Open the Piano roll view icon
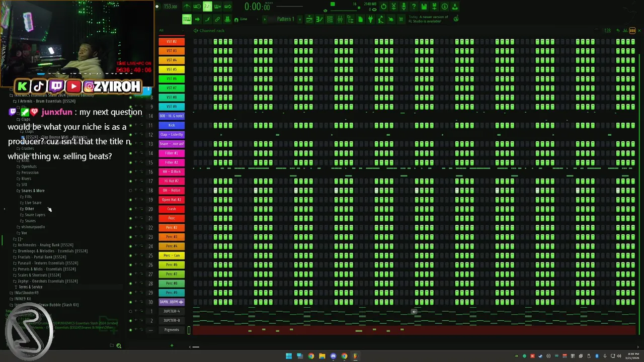 (x=319, y=19)
